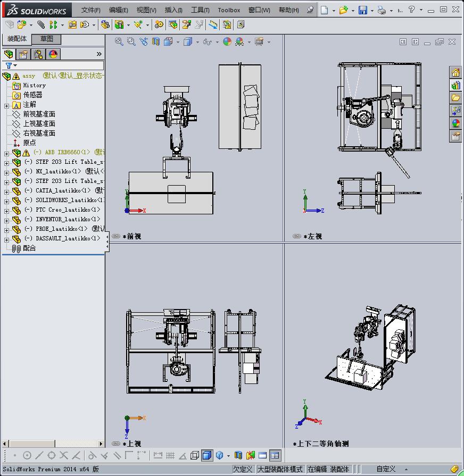Click the Smart Fasteners icon
Viewport: 464px width, 476px height.
(x=72, y=24)
